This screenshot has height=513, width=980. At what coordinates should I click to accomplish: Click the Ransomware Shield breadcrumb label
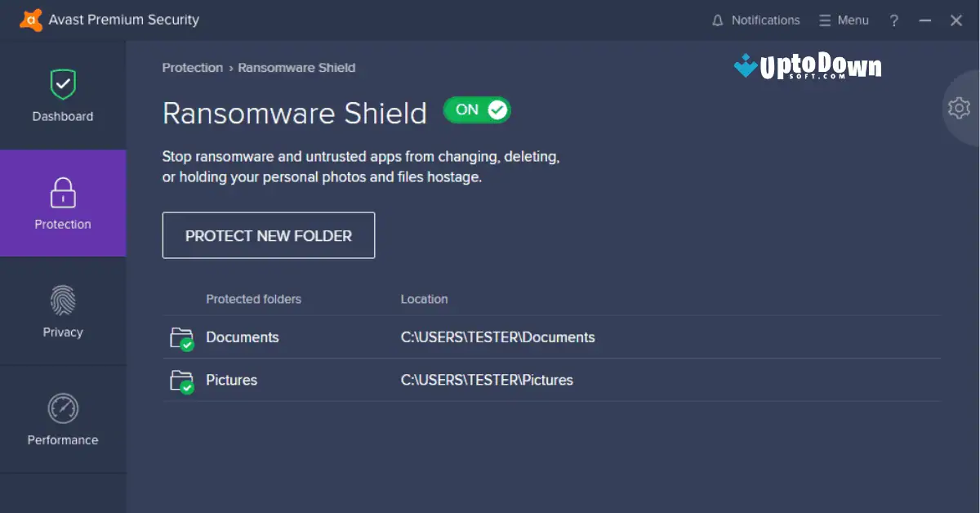coord(296,68)
